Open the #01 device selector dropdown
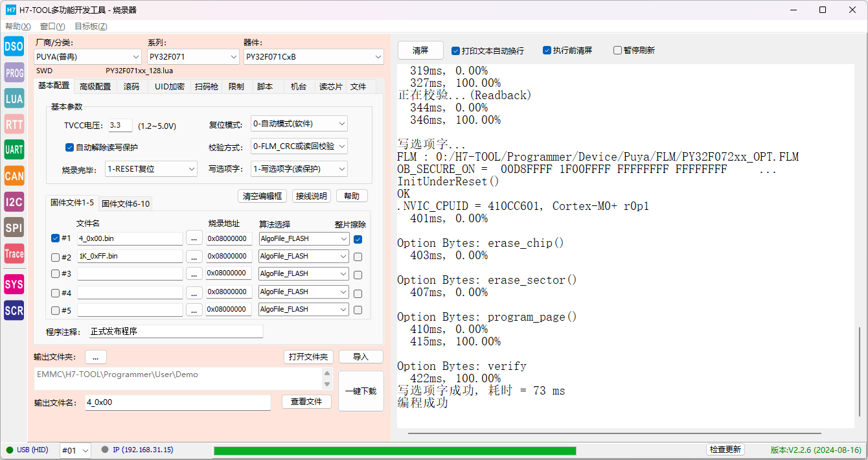This screenshot has height=460, width=868. point(75,450)
